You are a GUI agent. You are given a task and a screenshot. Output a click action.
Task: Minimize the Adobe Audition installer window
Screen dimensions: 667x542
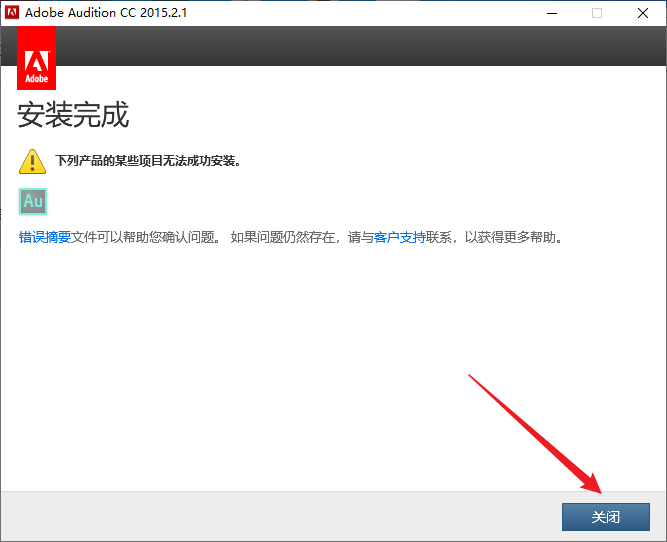[552, 13]
